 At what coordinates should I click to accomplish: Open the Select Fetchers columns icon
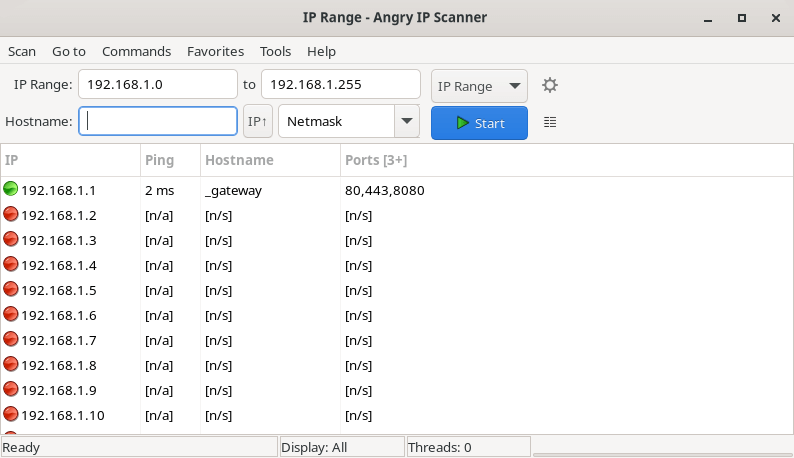549,122
